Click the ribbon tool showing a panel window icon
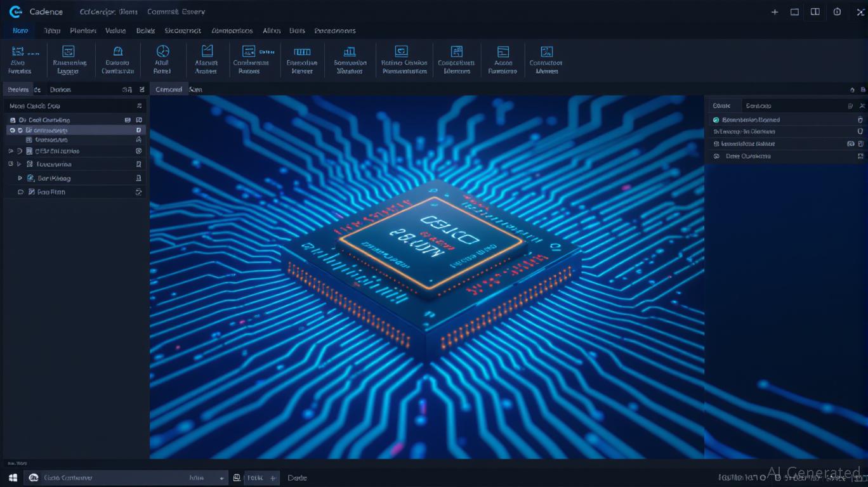This screenshot has width=868, height=487. point(249,51)
